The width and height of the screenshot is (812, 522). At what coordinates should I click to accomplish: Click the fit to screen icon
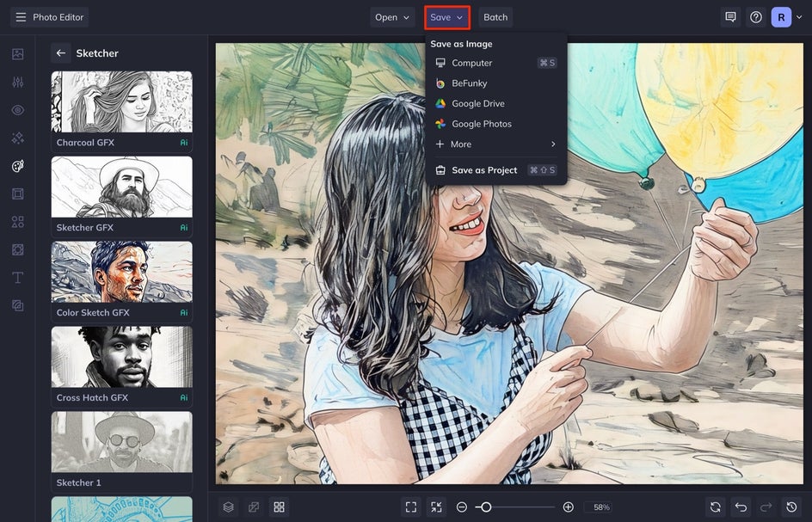(411, 507)
